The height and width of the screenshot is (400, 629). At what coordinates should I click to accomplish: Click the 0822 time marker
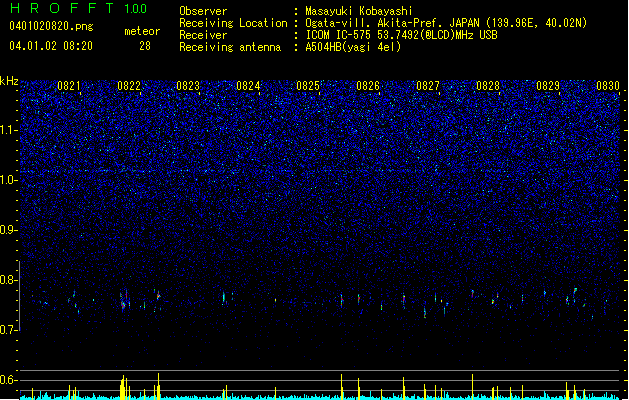pos(129,85)
